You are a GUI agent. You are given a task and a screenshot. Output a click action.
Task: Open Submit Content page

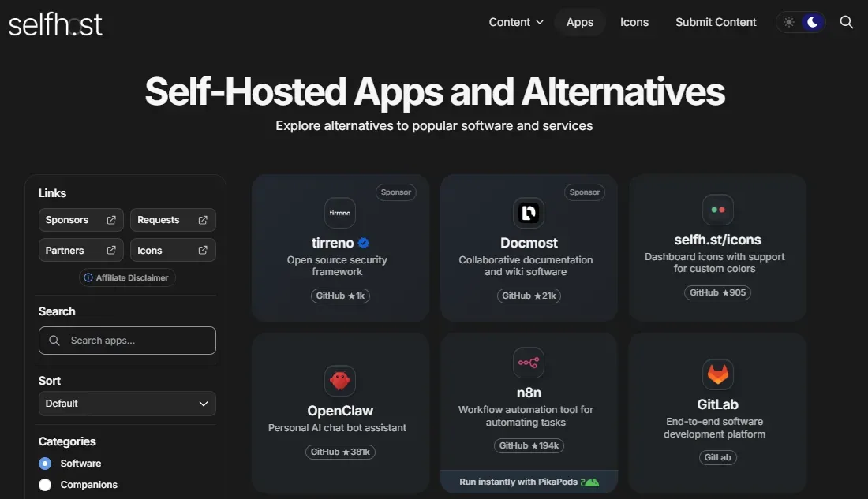tap(716, 22)
